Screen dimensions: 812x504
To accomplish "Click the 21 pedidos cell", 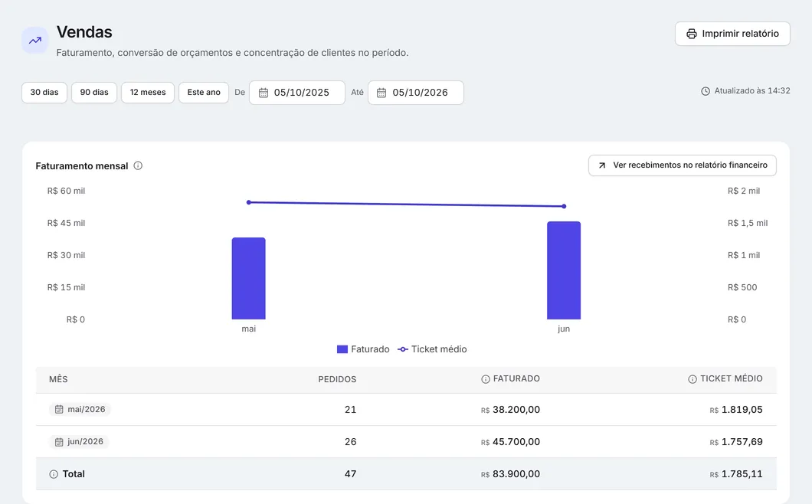I will point(351,410).
